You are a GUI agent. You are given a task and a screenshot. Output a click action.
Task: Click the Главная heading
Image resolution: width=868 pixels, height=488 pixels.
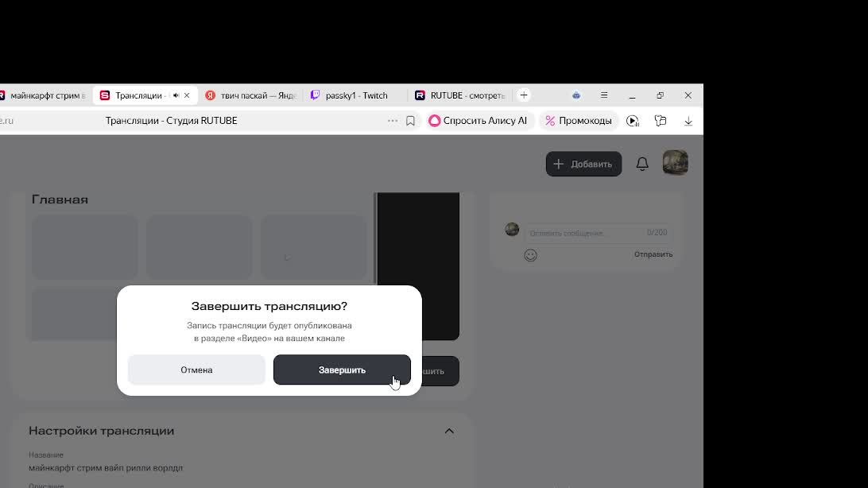60,199
